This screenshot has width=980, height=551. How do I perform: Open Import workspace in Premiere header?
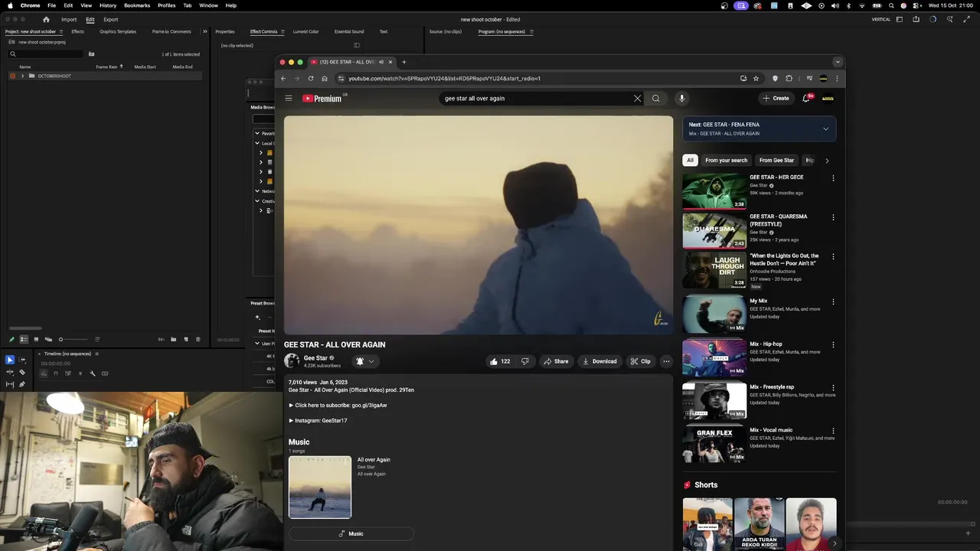click(x=69, y=19)
